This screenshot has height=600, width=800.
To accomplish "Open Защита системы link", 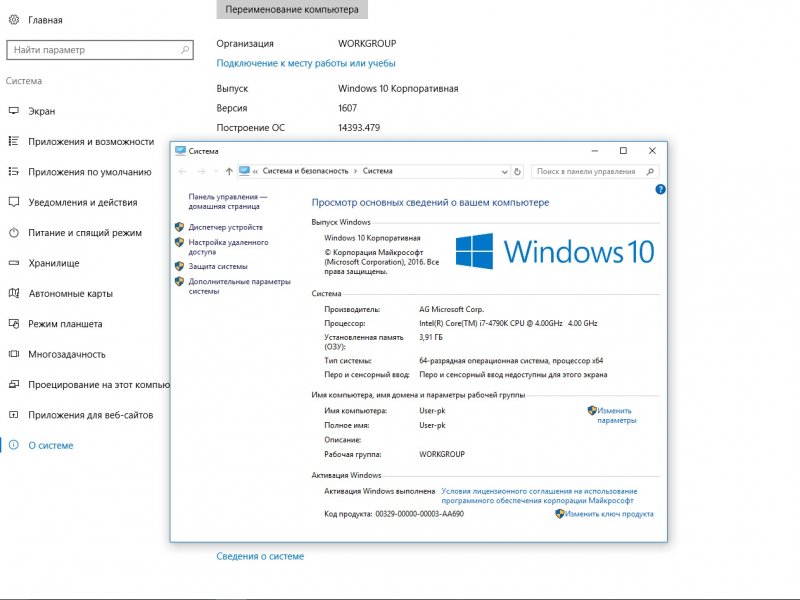I will pos(218,266).
